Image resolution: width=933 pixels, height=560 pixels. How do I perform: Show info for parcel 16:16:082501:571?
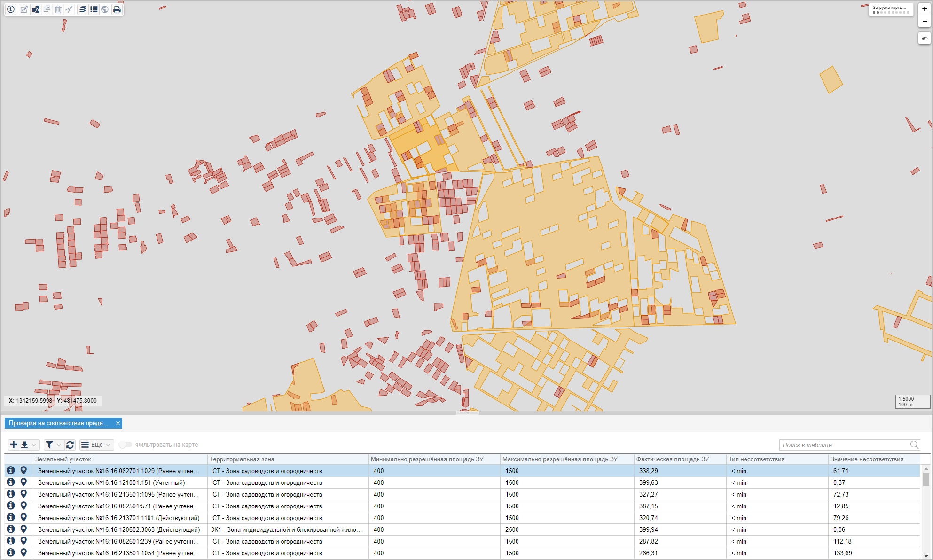[11, 506]
